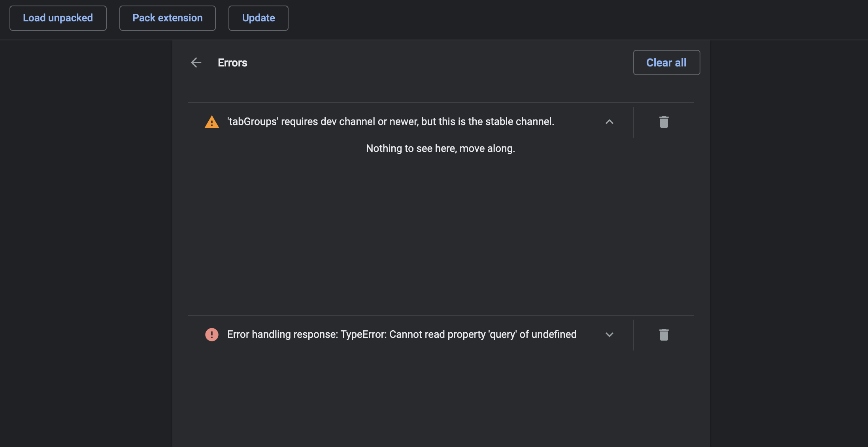Click the Errors heading label
The width and height of the screenshot is (868, 447).
232,63
